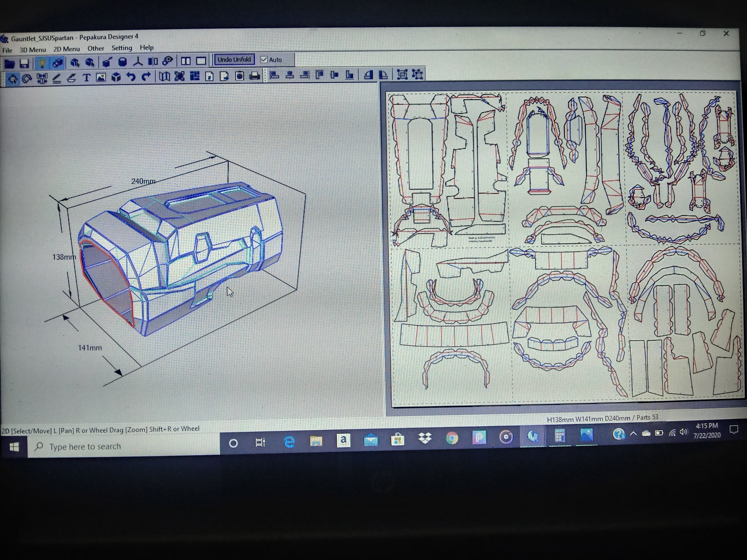Open the Setting menu
The width and height of the screenshot is (747, 560).
[122, 48]
